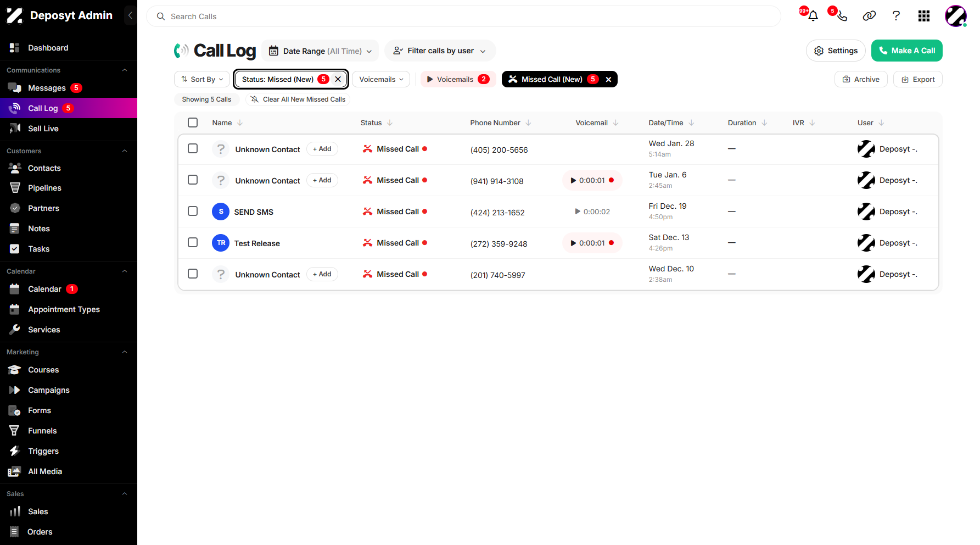Click Clear All New Missed Calls
Image resolution: width=980 pixels, height=545 pixels.
coord(298,99)
